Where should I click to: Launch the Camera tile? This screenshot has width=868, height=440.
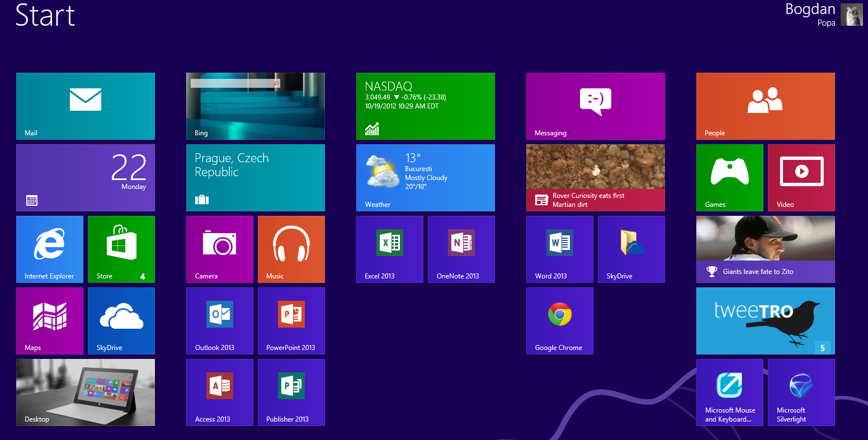pyautogui.click(x=220, y=249)
